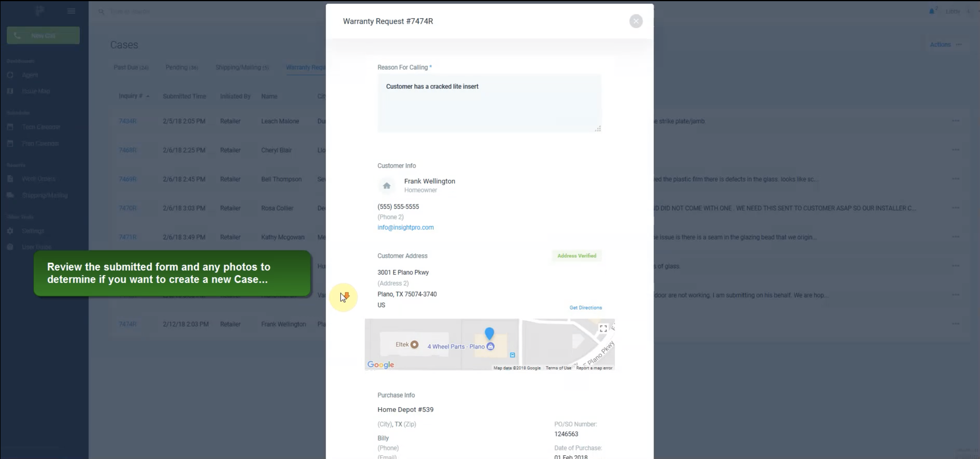Open row options menu for Kathy Mcgowan row
The image size is (980, 459).
pos(955,237)
